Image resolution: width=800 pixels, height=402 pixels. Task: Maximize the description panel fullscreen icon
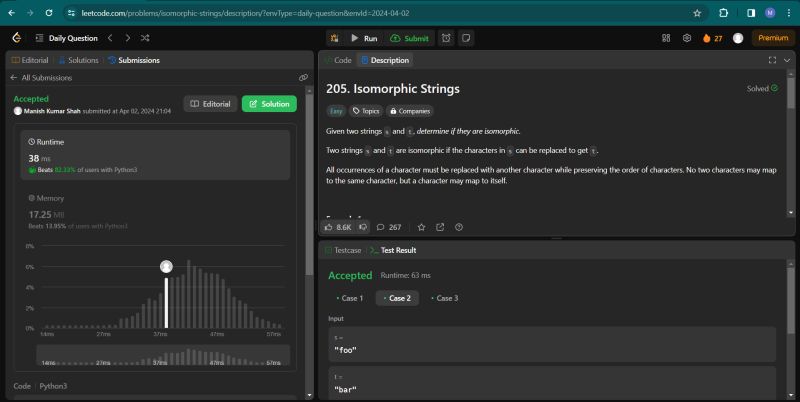[772, 60]
